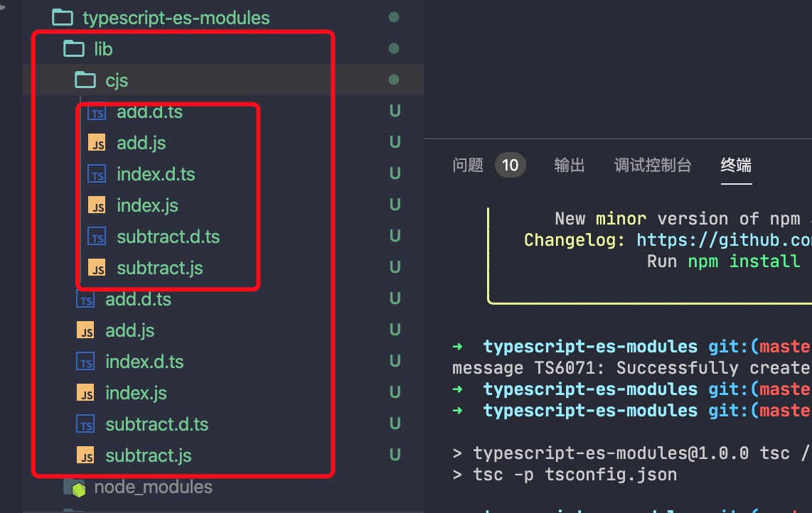
Task: Collapse the typescript-es-modules root folder
Action: [176, 18]
